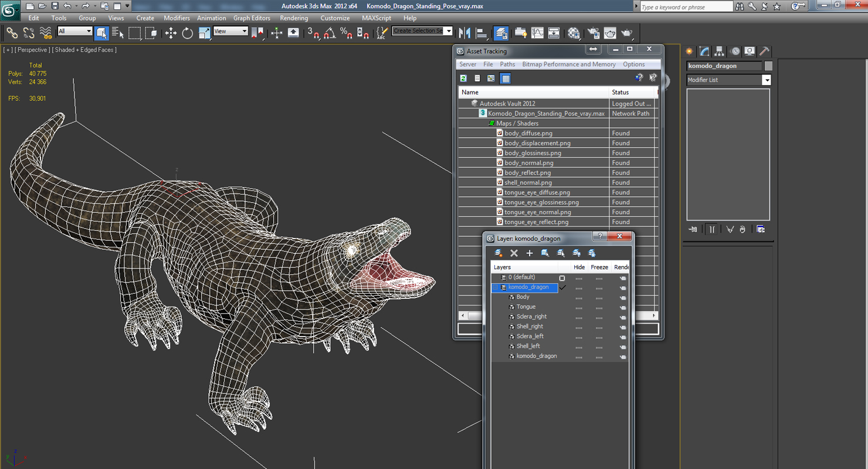Click the Align tool icon
This screenshot has width=868, height=469.
(x=482, y=33)
